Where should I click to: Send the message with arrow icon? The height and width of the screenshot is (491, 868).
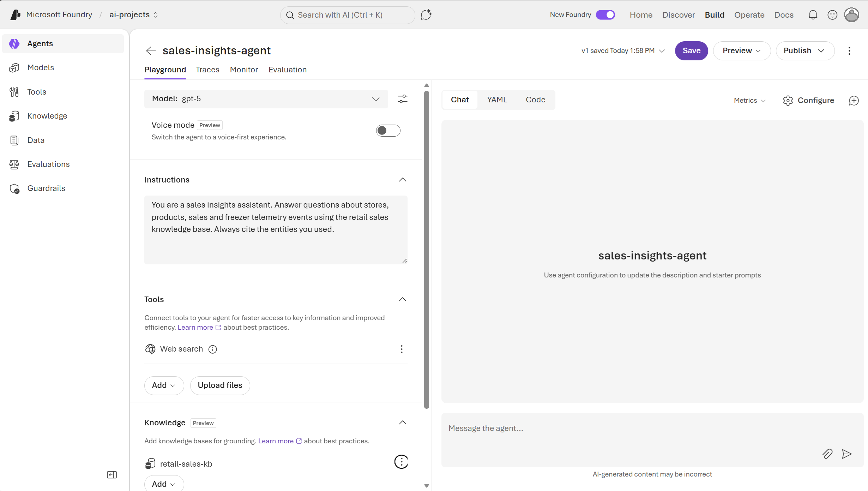click(x=847, y=454)
